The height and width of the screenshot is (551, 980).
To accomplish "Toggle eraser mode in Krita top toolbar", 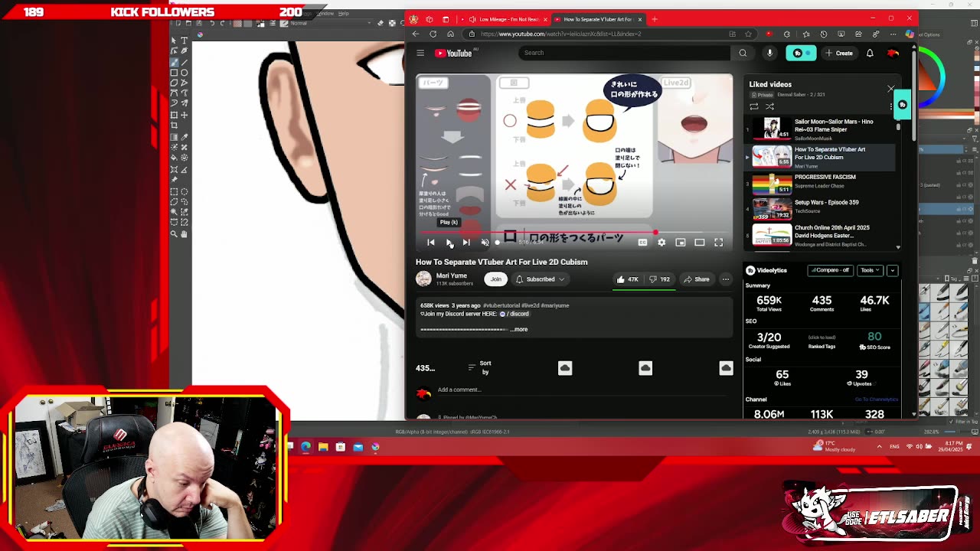I will coord(381,23).
